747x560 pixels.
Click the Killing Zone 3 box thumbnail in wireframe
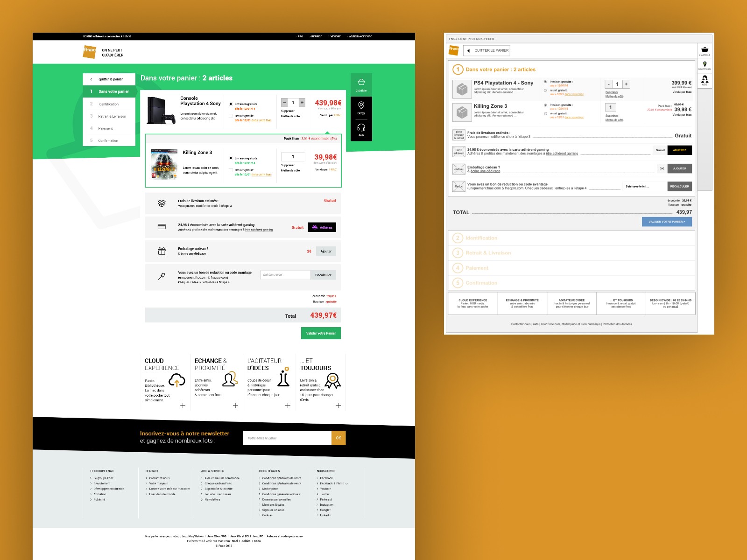click(462, 112)
